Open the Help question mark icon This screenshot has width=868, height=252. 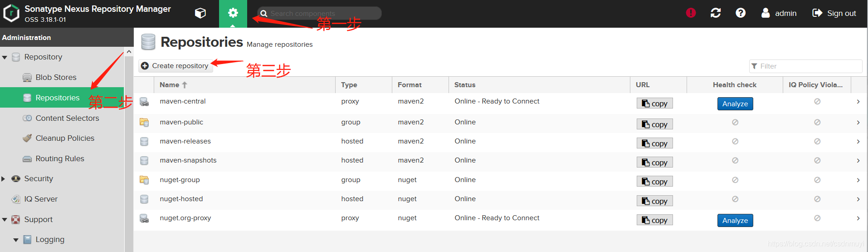741,13
